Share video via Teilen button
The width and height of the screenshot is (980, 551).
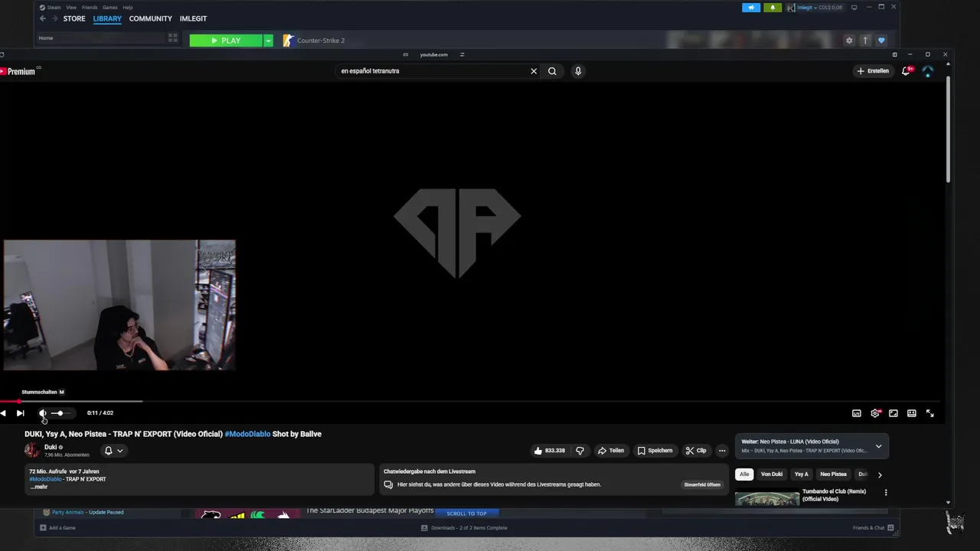tap(611, 451)
